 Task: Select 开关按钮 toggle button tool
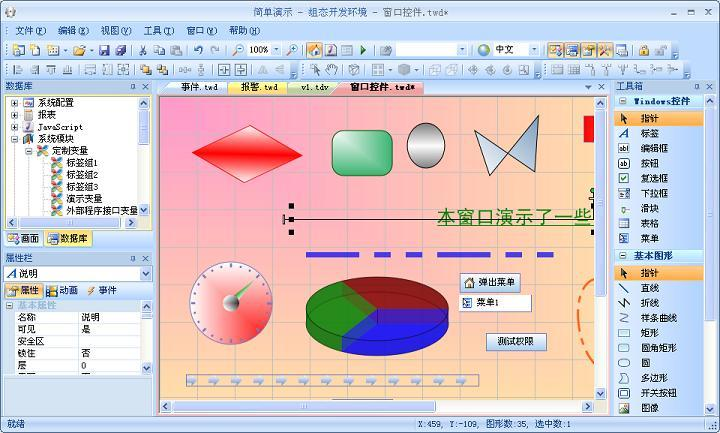point(658,393)
